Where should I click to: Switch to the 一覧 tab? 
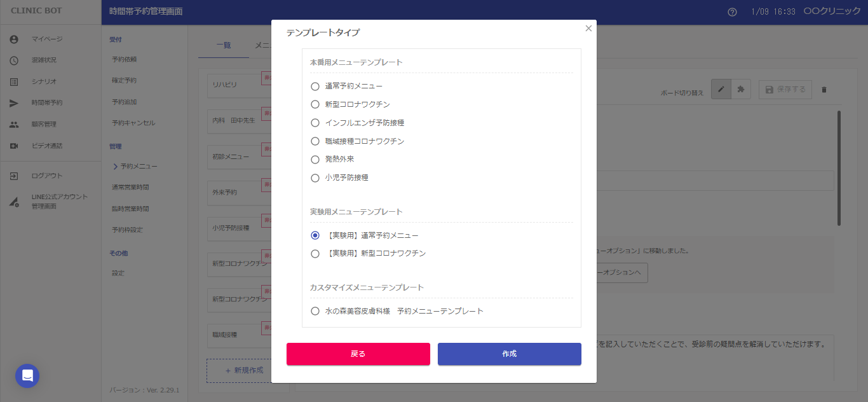click(x=224, y=45)
